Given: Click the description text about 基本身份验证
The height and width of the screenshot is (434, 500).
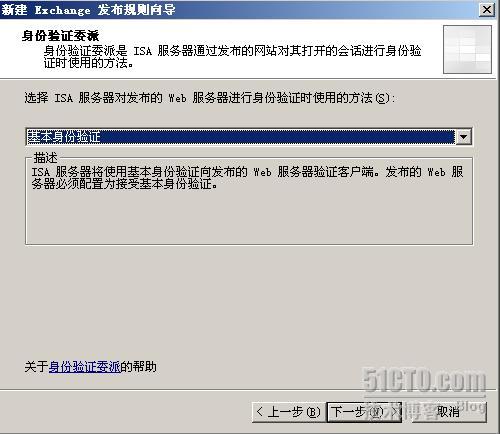Looking at the screenshot, I should [247, 178].
